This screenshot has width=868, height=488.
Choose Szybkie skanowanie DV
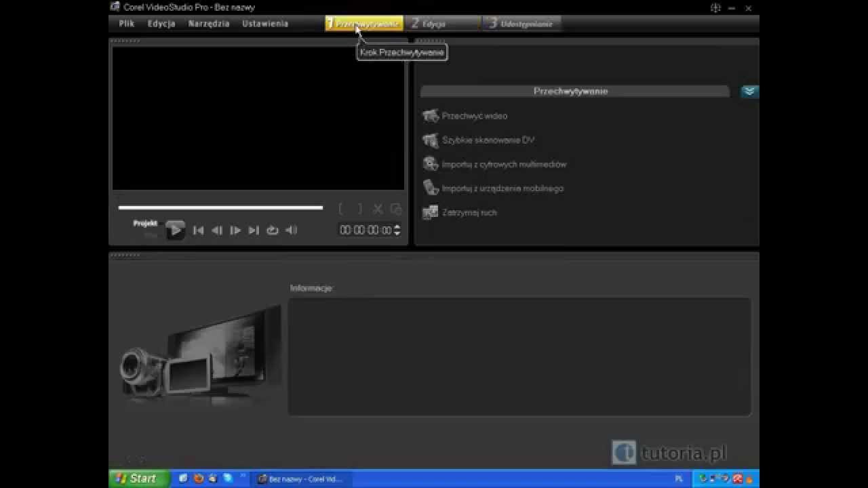pos(488,140)
